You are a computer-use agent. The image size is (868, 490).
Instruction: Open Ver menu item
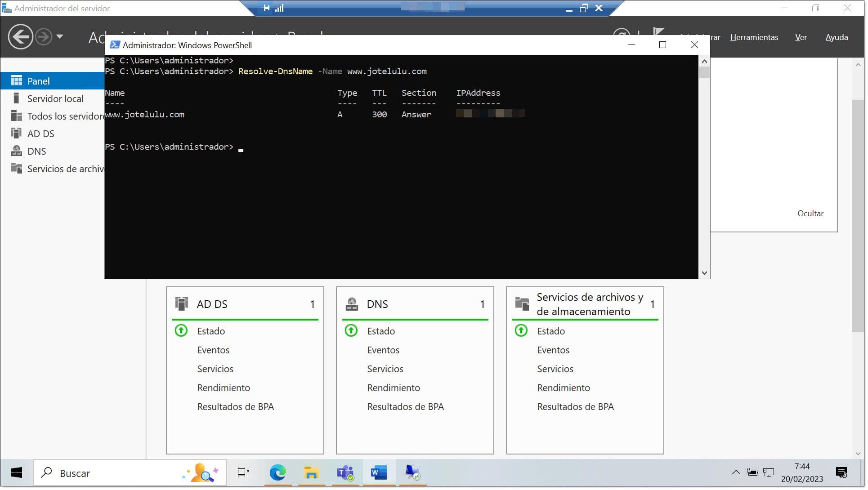[801, 37]
